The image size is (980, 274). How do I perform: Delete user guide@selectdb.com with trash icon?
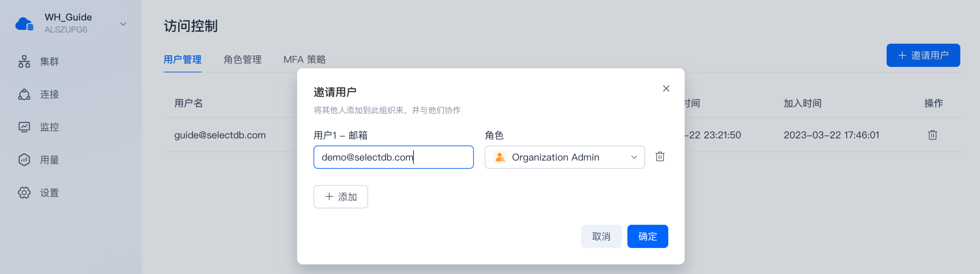[x=932, y=135]
